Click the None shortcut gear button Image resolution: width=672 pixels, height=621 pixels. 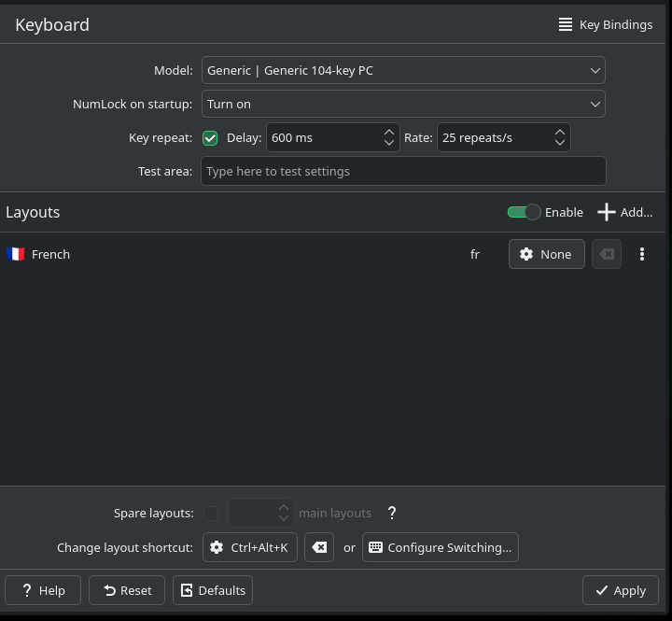pyautogui.click(x=546, y=254)
